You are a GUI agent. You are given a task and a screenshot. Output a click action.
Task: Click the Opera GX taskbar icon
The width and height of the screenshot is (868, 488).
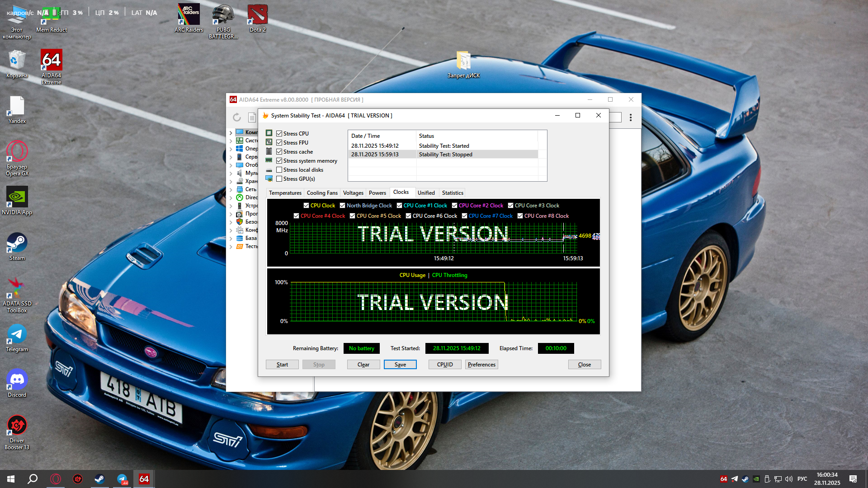pos(56,479)
